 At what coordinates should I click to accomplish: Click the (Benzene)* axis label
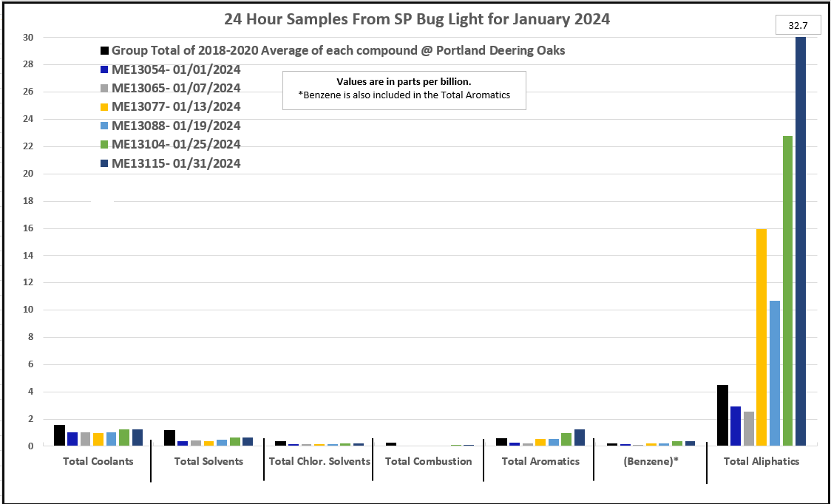pos(651,461)
